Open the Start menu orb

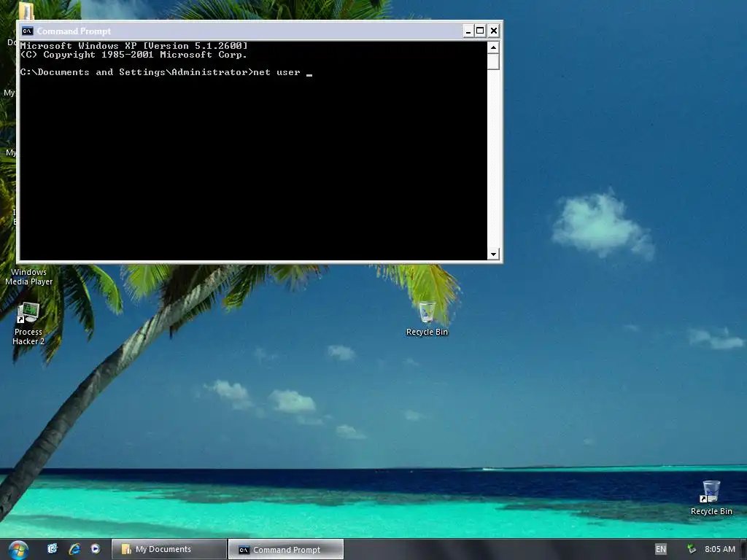(x=18, y=550)
